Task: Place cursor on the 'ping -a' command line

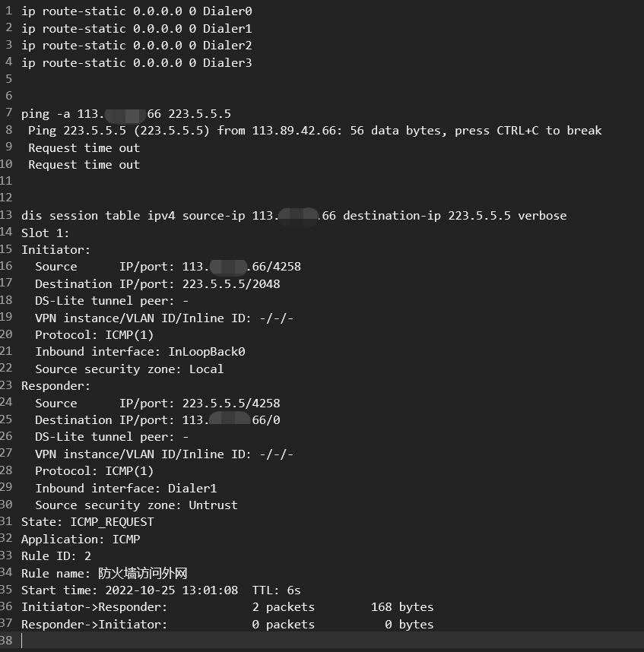Action: click(x=126, y=113)
